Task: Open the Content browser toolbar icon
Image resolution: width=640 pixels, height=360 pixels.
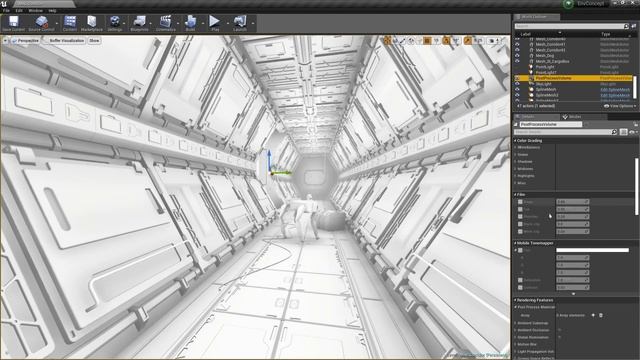Action: pos(70,23)
